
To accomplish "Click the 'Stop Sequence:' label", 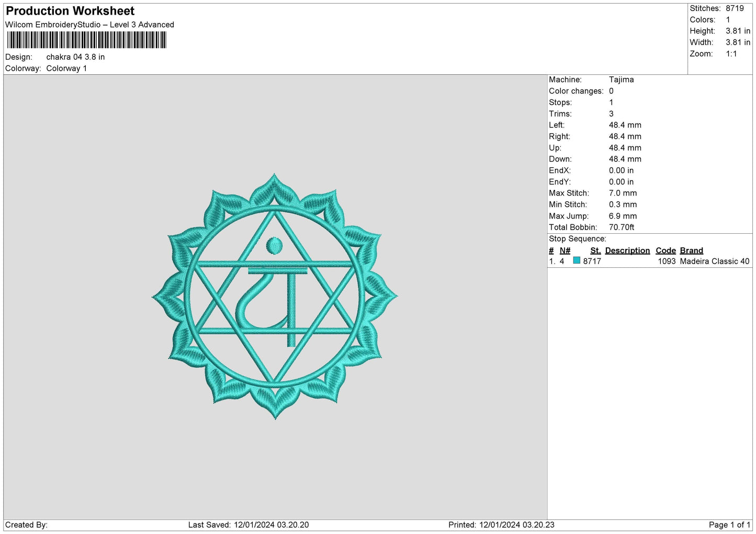I will point(578,239).
